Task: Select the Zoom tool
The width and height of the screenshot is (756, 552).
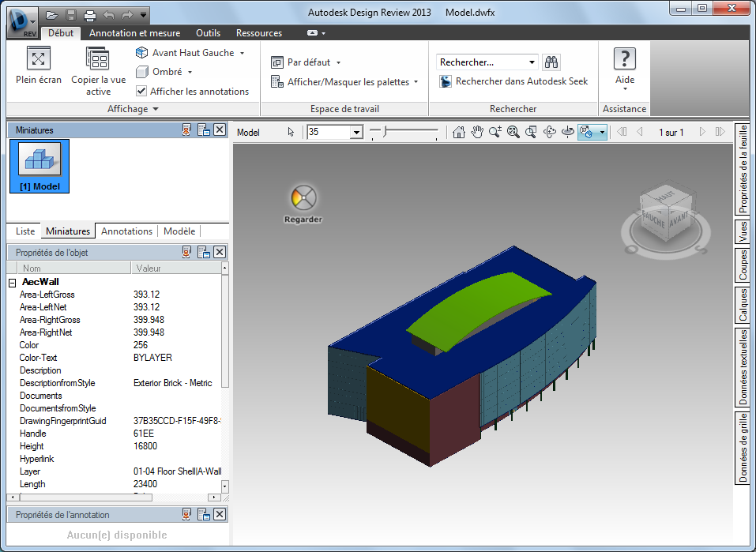Action: click(x=495, y=132)
